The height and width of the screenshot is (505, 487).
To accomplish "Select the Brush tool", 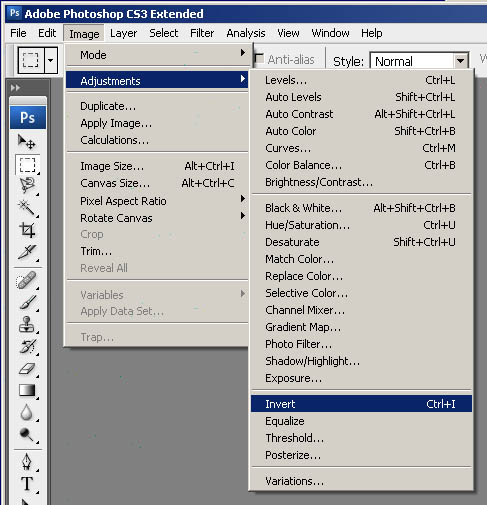I will tap(27, 302).
